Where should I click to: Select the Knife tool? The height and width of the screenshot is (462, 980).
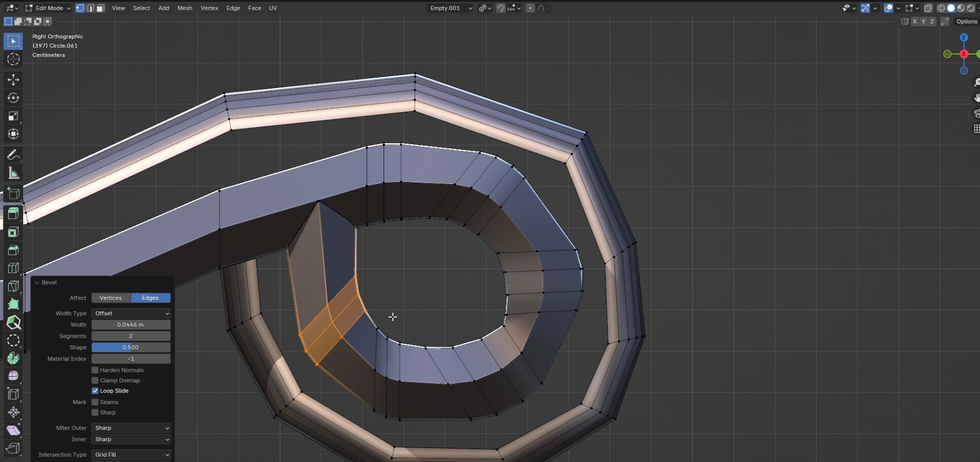point(14,286)
